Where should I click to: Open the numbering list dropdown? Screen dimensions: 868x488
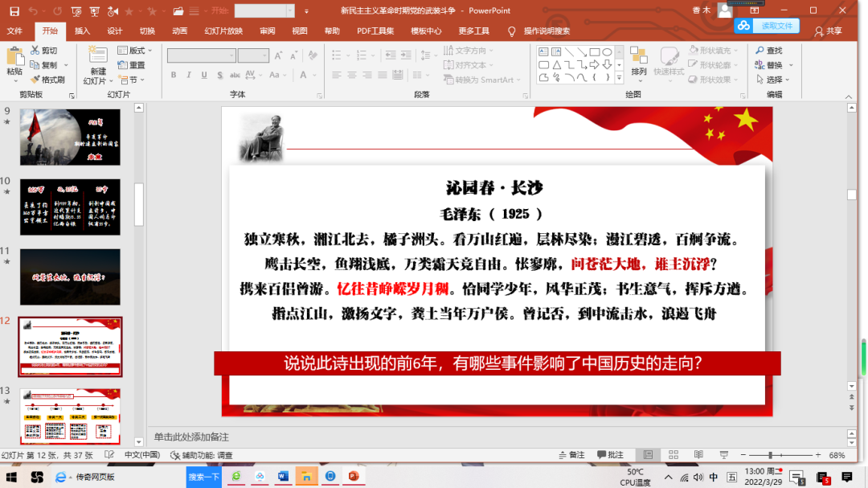[373, 55]
